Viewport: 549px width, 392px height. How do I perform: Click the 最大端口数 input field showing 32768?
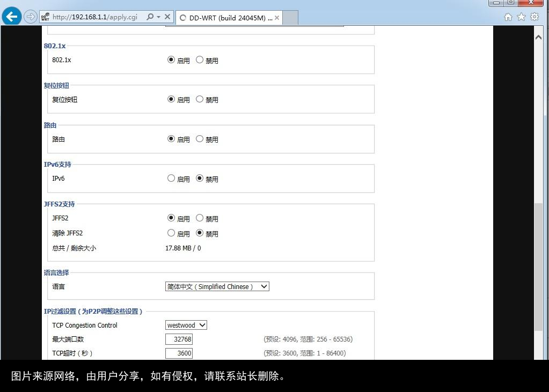pyautogui.click(x=179, y=339)
